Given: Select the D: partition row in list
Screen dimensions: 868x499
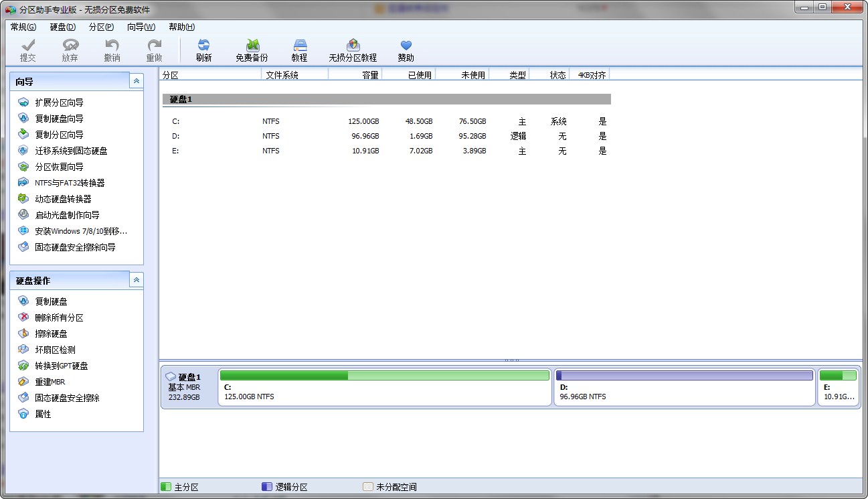Looking at the screenshot, I should pyautogui.click(x=385, y=136).
